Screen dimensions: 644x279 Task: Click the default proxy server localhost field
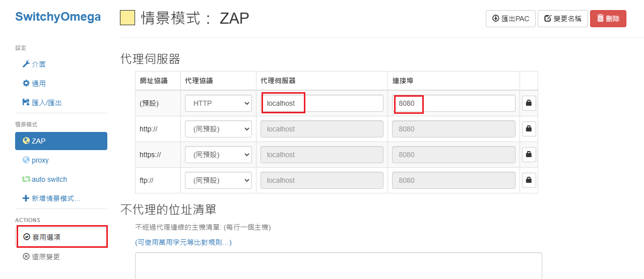[x=321, y=103]
